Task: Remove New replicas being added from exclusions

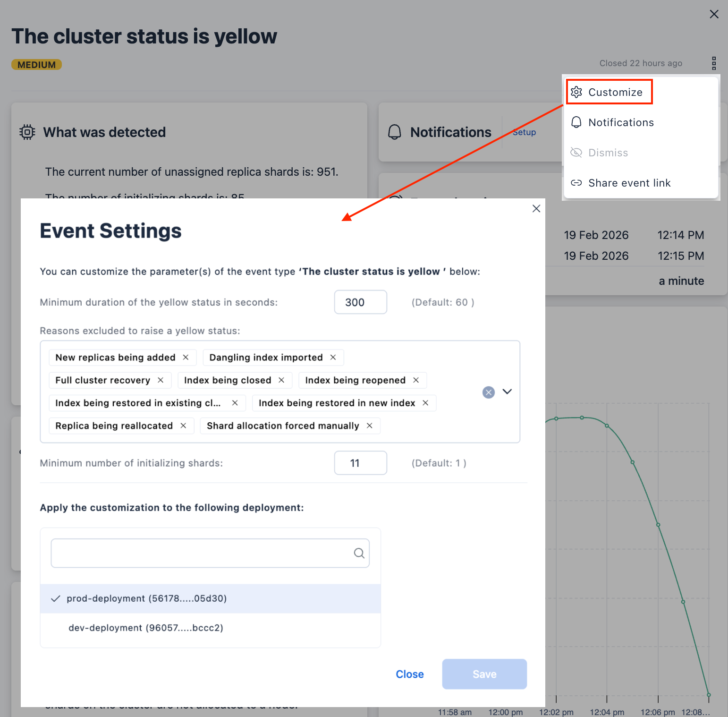Action: (x=186, y=358)
